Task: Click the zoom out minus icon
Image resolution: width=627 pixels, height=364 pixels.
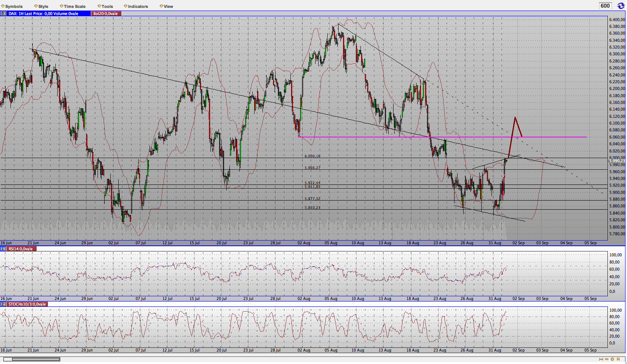Action: click(x=607, y=359)
